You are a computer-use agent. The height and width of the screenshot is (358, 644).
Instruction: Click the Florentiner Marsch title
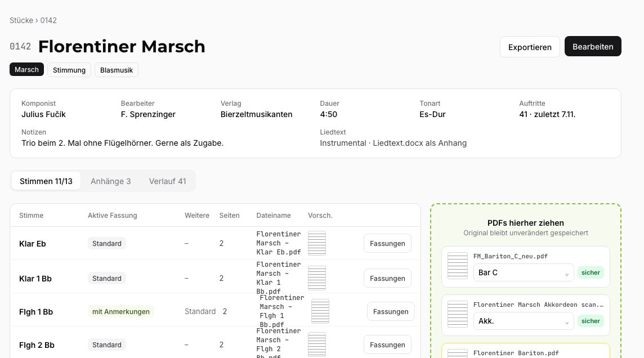click(122, 46)
